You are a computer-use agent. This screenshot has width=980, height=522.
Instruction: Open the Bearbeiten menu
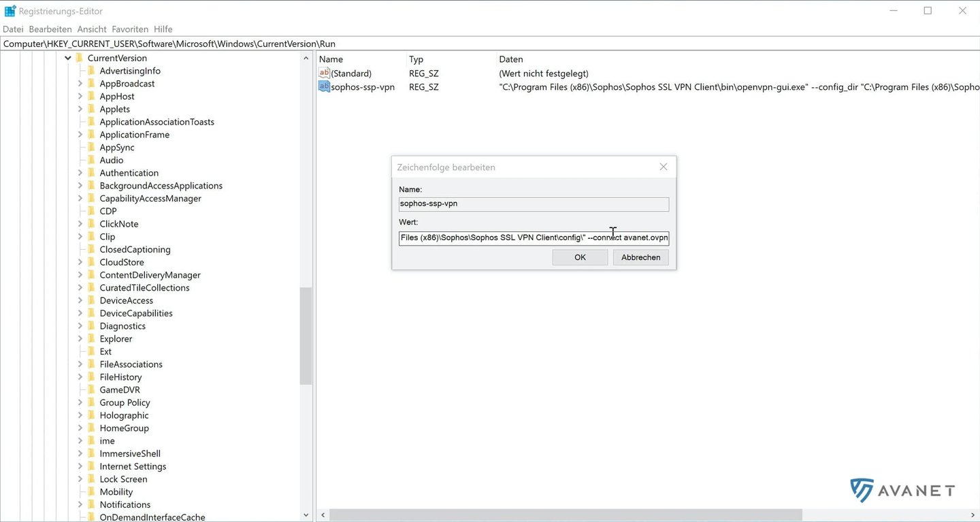(x=50, y=29)
